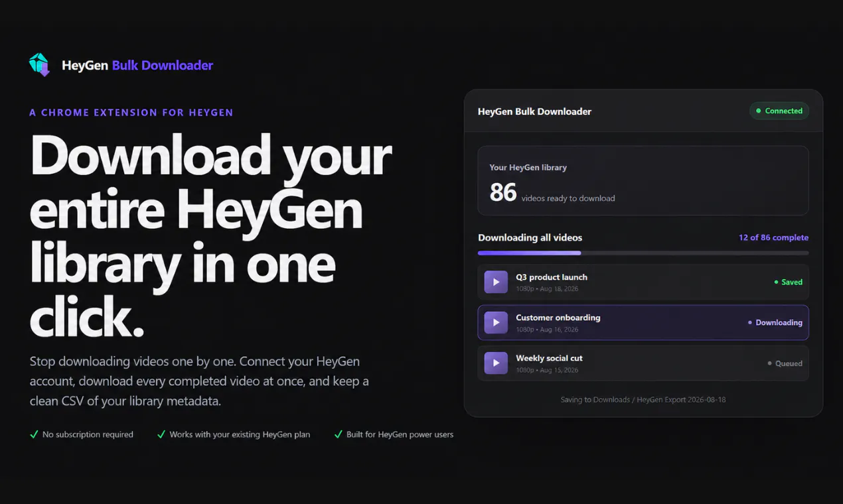
Task: Click the Downloading all videos heading
Action: (x=530, y=237)
